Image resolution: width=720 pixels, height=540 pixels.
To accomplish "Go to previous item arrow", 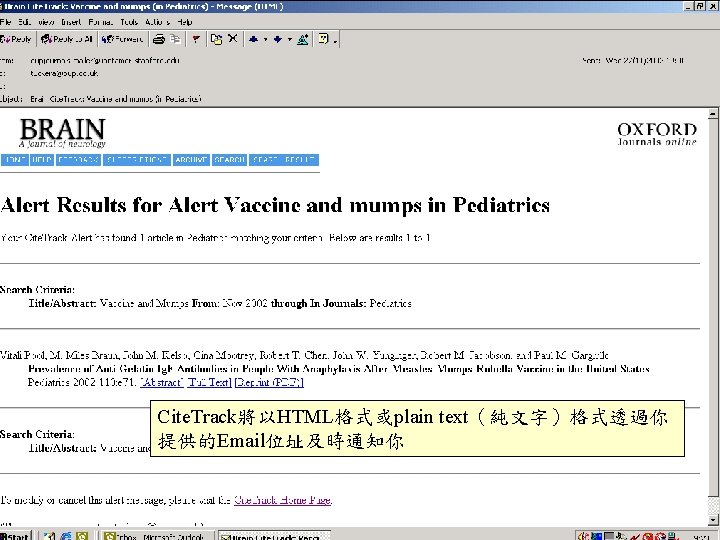I will (253, 39).
